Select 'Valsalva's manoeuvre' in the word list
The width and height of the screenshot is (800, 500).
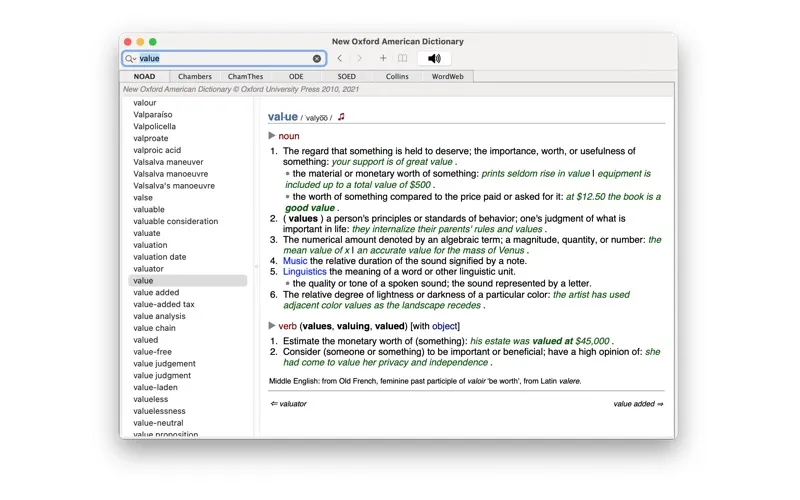coord(174,186)
